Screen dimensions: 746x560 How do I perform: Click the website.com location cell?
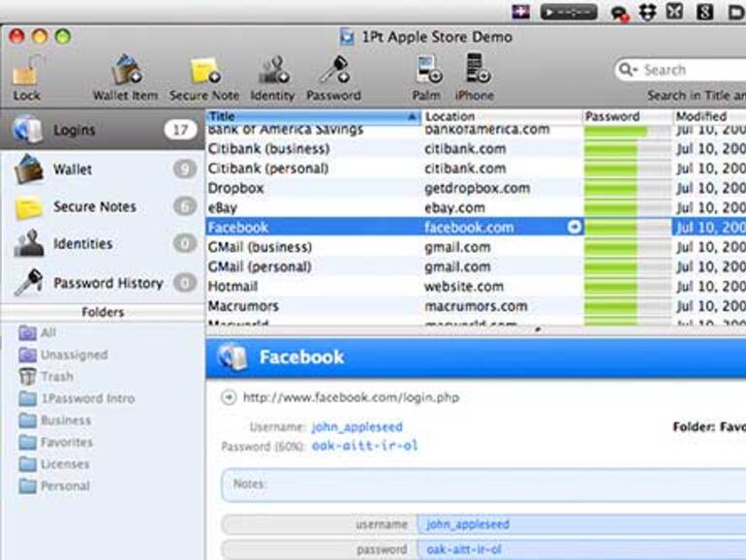point(464,287)
